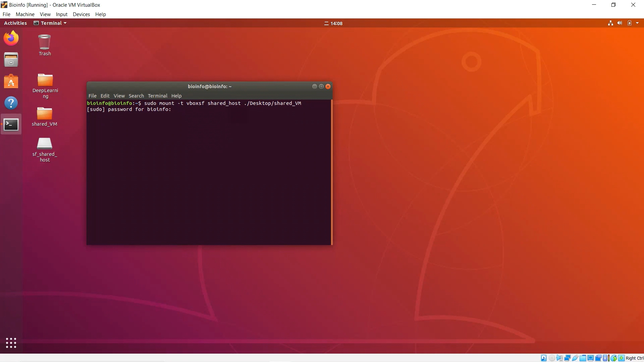Open the Terminal app menu dropdown
Image resolution: width=644 pixels, height=362 pixels.
tap(50, 23)
